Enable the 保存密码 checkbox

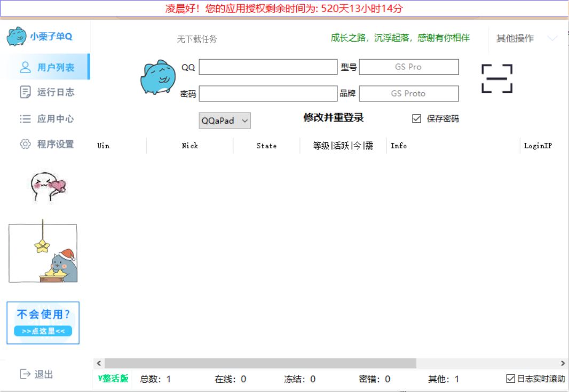click(x=417, y=118)
